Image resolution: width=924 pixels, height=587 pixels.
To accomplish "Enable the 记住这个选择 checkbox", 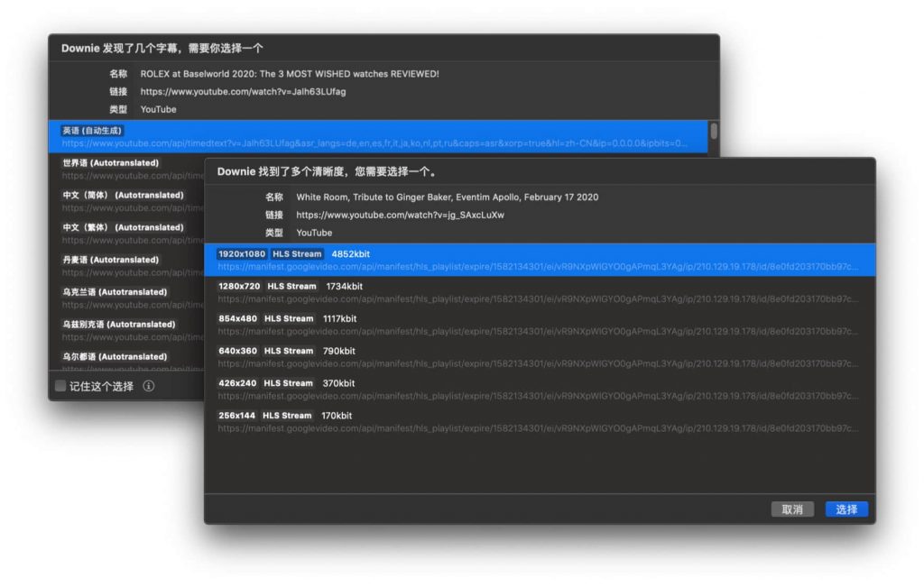I will click(x=60, y=386).
